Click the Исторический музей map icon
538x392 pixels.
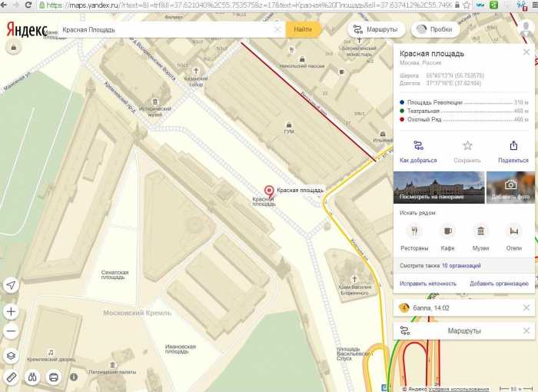[155, 101]
